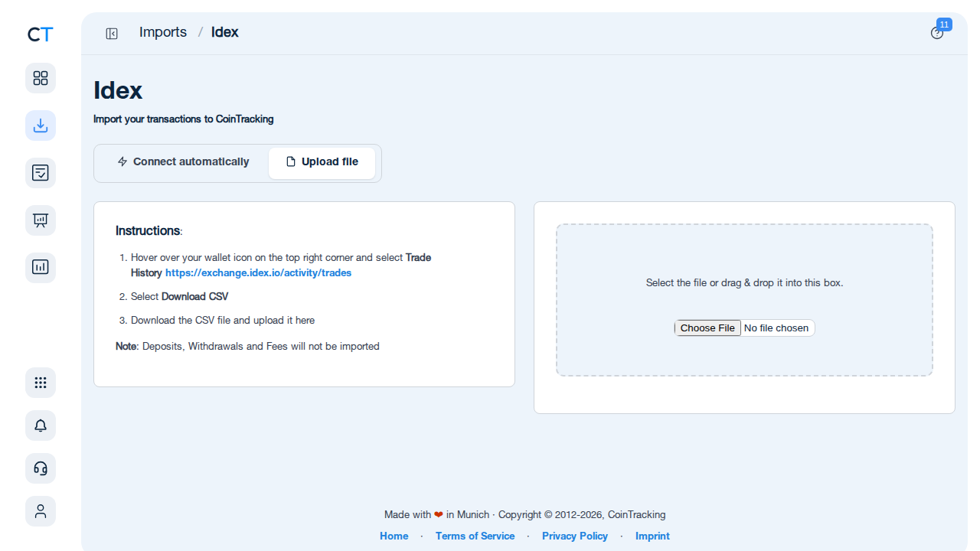Switch to the Upload file tab

(322, 162)
